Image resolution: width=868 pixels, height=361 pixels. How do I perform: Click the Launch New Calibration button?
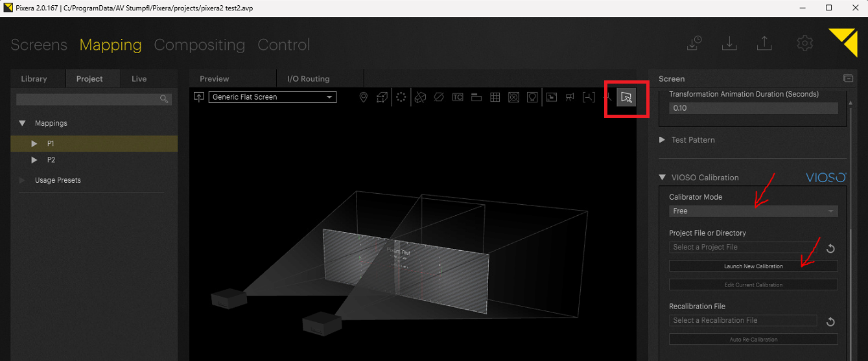click(753, 266)
